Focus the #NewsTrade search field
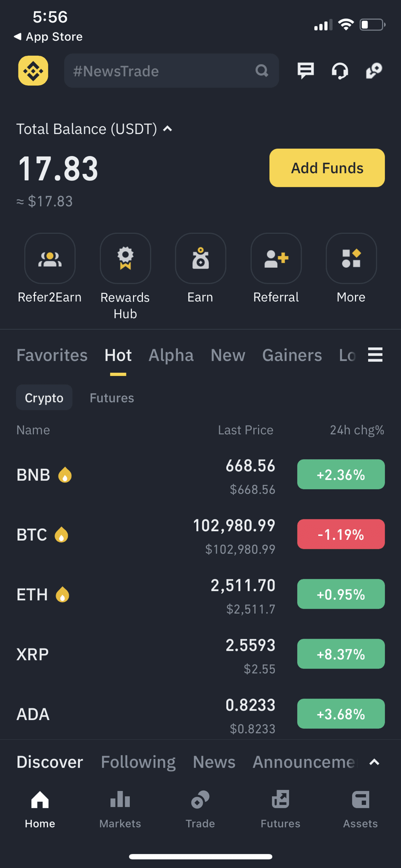This screenshot has width=401, height=868. (x=171, y=71)
